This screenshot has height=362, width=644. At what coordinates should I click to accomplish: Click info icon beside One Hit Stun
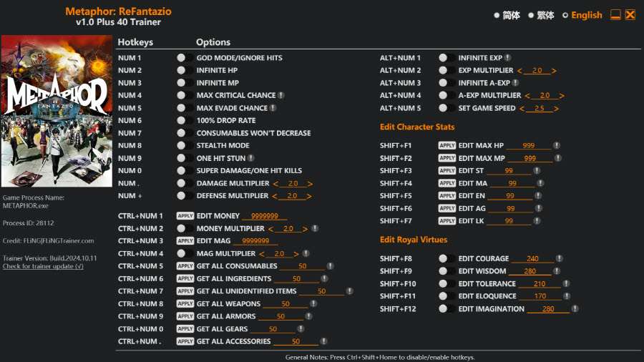tap(251, 158)
